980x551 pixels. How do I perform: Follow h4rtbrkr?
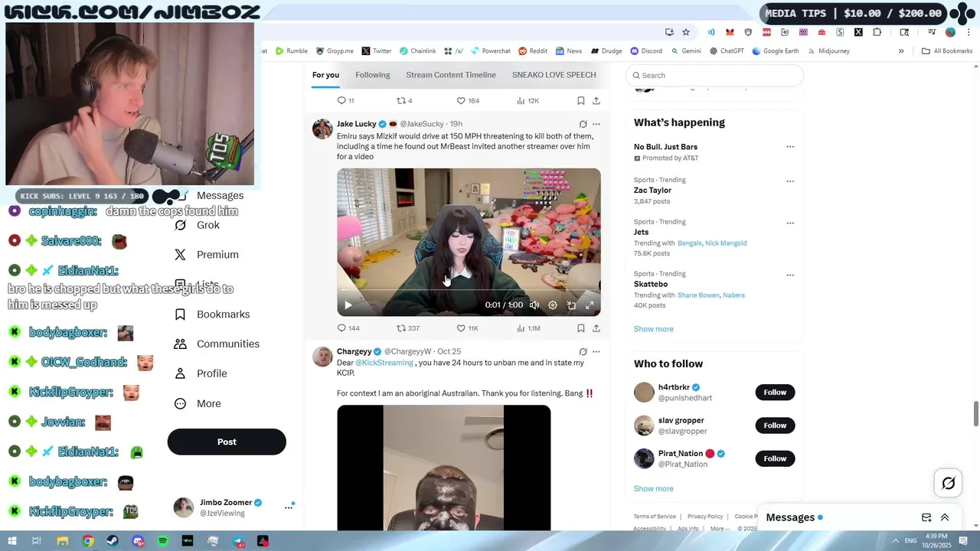(x=775, y=393)
